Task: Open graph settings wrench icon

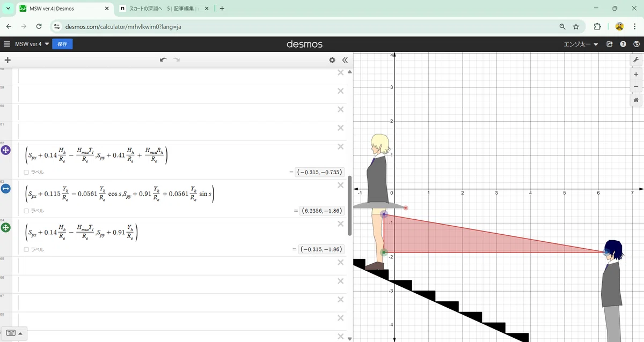Action: pyautogui.click(x=636, y=60)
